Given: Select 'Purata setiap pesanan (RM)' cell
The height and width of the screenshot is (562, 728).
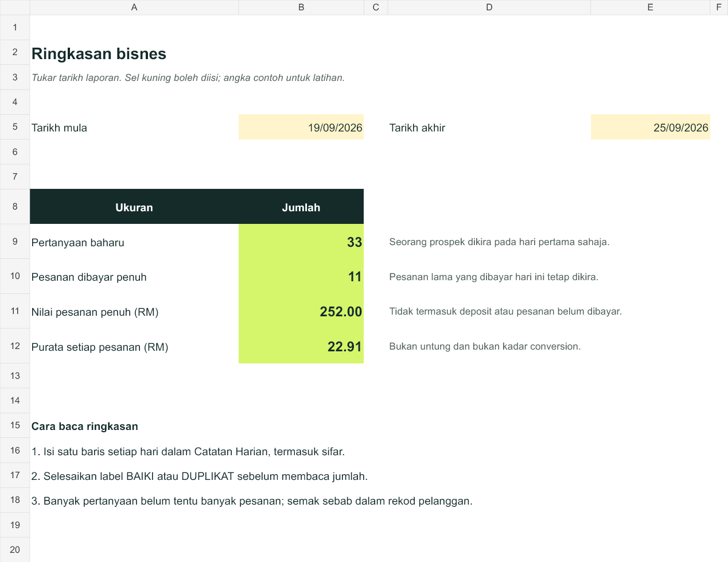Looking at the screenshot, I should coord(134,347).
